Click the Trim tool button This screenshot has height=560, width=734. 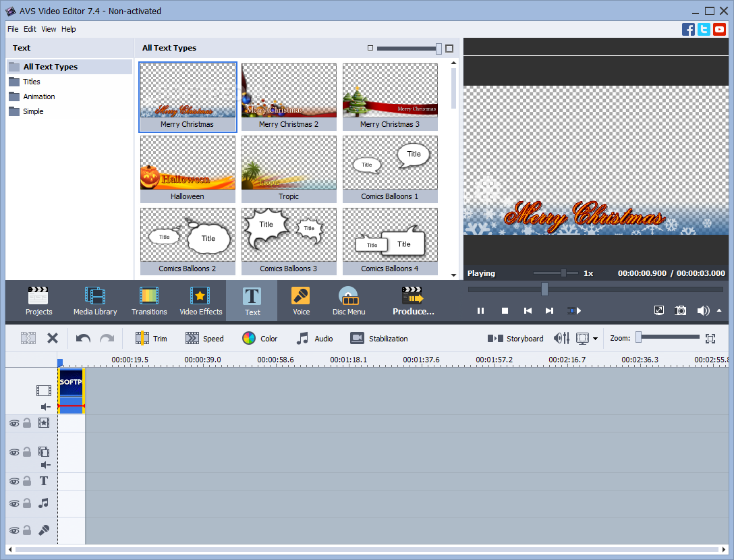(x=150, y=338)
